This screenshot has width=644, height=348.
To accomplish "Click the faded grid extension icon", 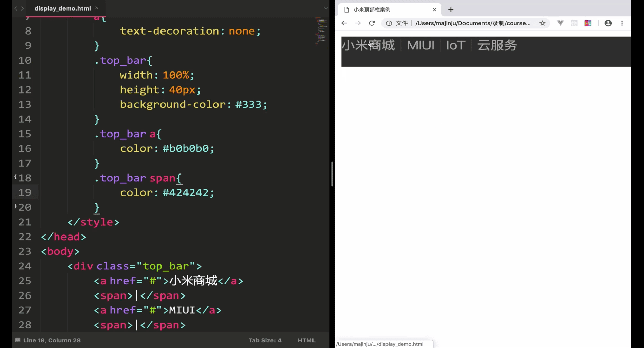I will (574, 23).
